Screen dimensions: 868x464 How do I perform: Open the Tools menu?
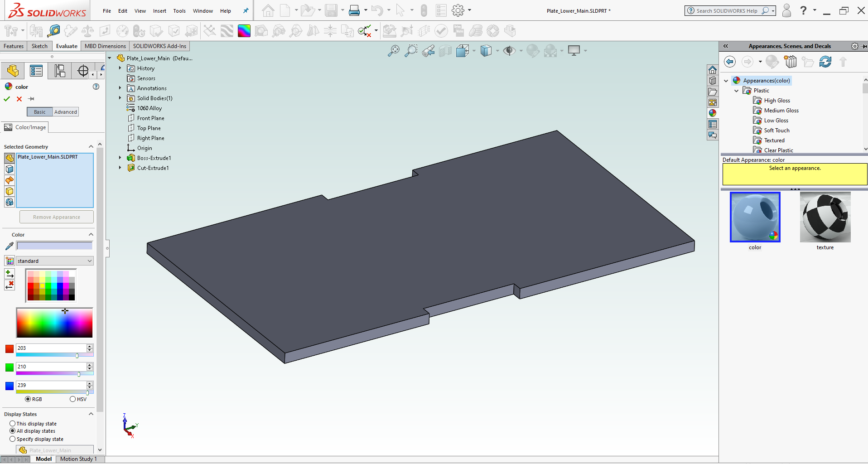pyautogui.click(x=179, y=11)
